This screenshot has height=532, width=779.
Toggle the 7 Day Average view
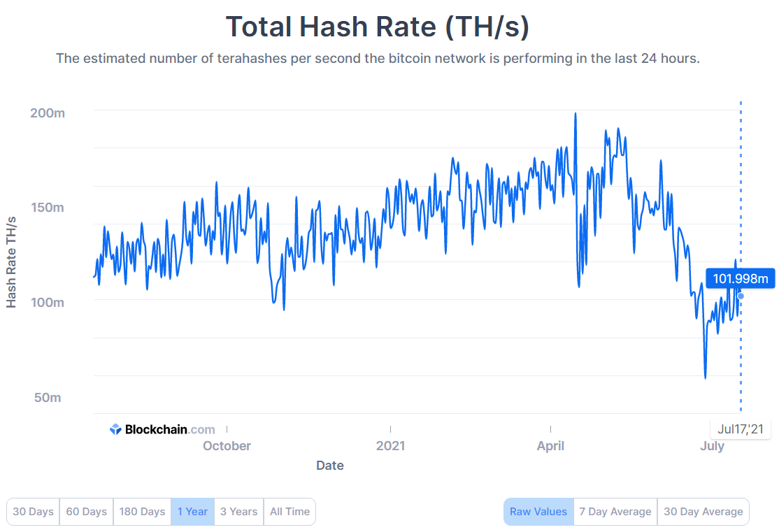click(615, 512)
